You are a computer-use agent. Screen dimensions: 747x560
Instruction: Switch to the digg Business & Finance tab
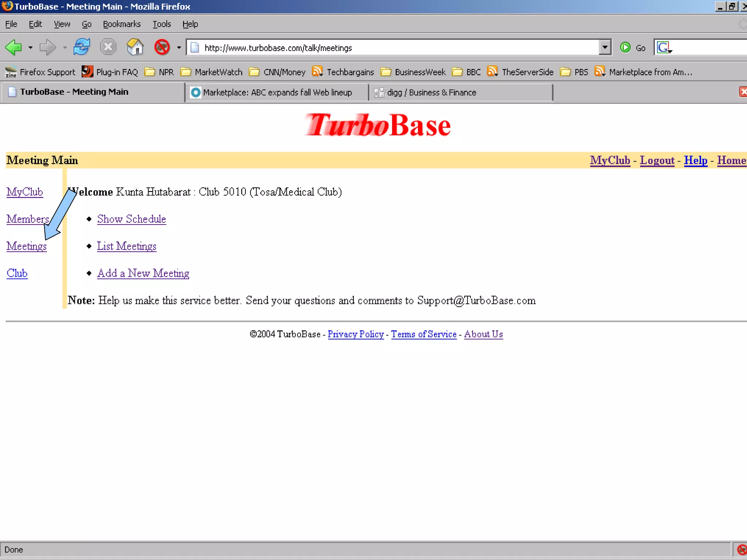[430, 93]
